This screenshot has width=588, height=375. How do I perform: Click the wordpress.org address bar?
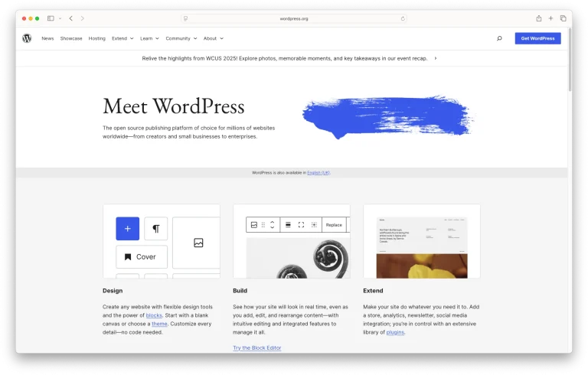pos(294,18)
